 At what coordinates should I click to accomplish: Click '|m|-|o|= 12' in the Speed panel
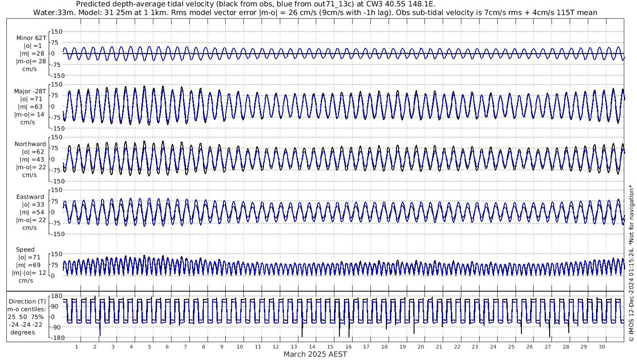click(29, 273)
